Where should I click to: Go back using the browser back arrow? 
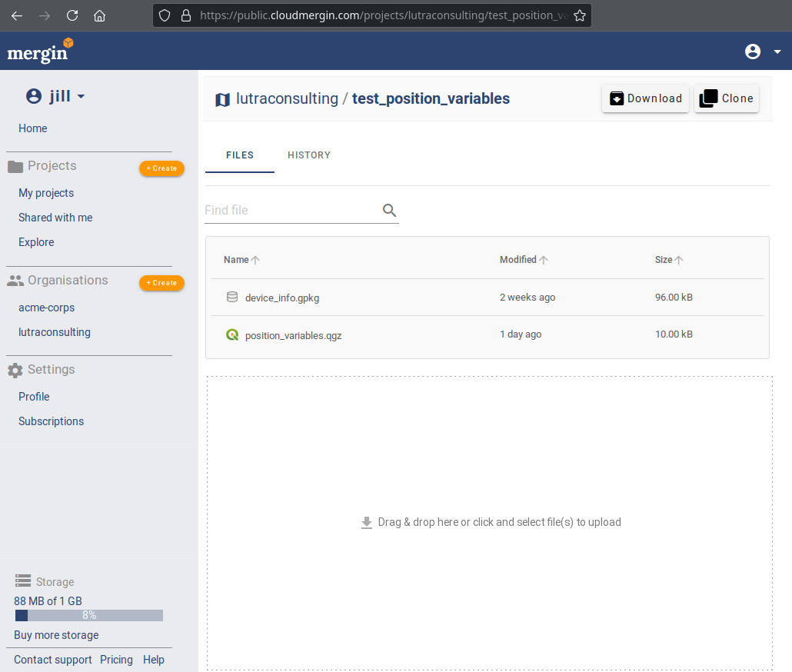point(17,15)
